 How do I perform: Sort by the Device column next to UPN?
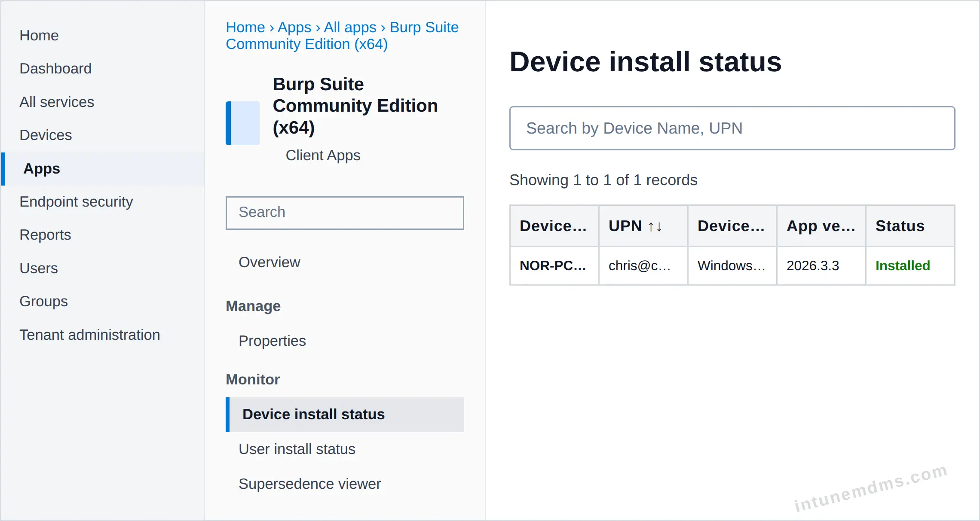pos(732,226)
